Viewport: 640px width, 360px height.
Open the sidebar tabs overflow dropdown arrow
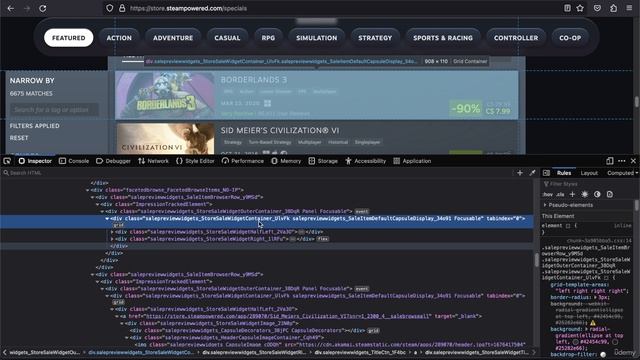click(x=636, y=173)
